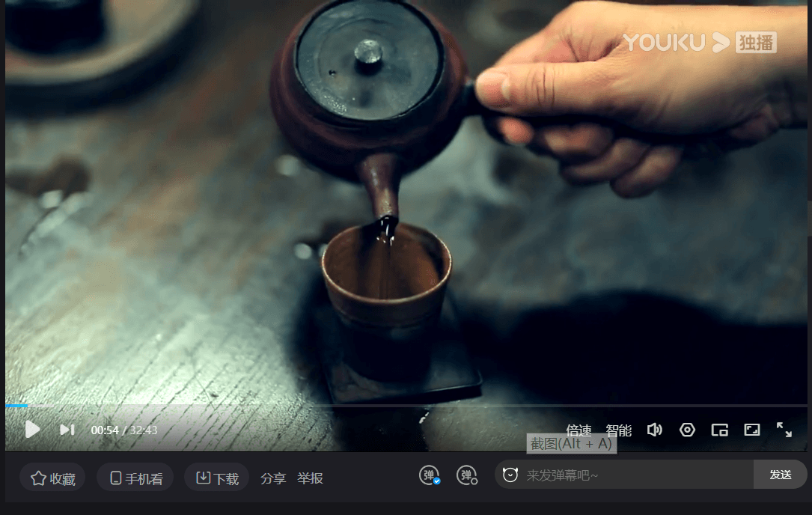The height and width of the screenshot is (515, 812).
Task: Click the 分享 share link
Action: [x=273, y=478]
